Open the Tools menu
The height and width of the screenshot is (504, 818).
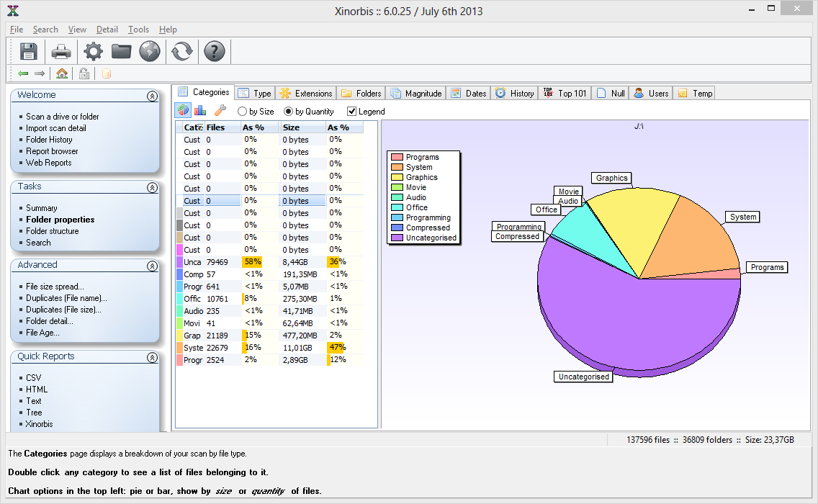pyautogui.click(x=138, y=30)
